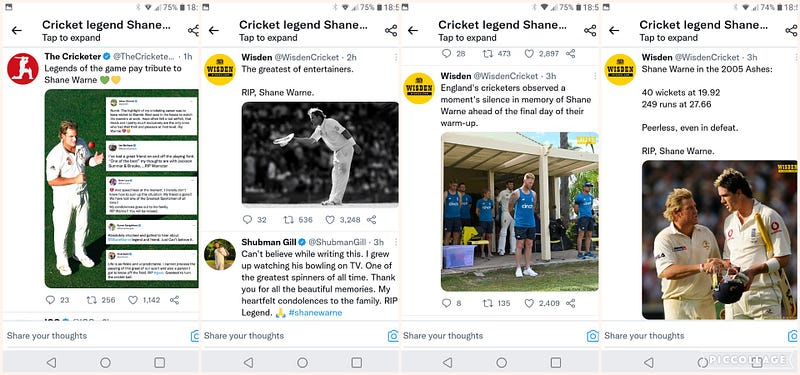Screen dimensions: 800x375
Task: Expand title via Tap to expand in first screen
Action: click(71, 38)
